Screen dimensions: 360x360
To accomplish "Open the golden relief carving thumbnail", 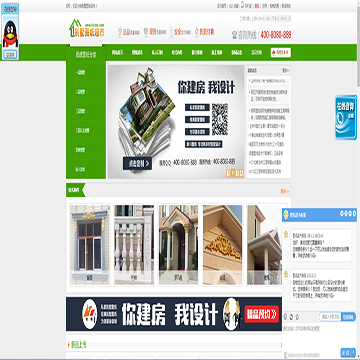I will click(223, 245).
